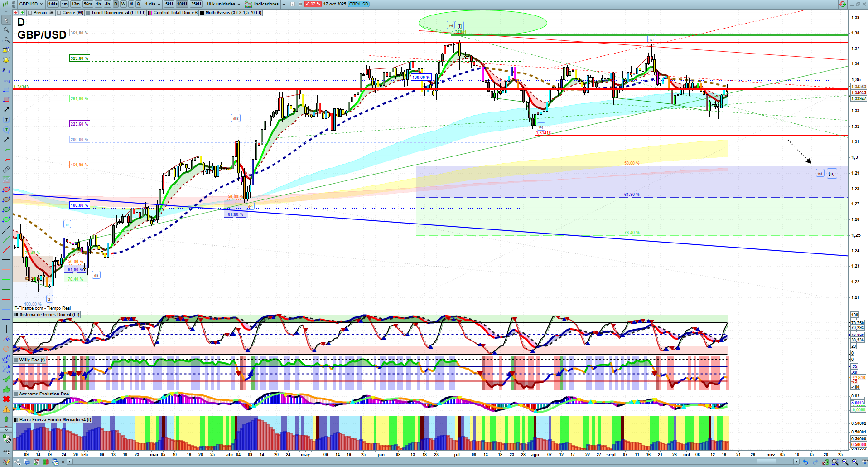
Task: Select the alert bell tool
Action: [x=6, y=60]
